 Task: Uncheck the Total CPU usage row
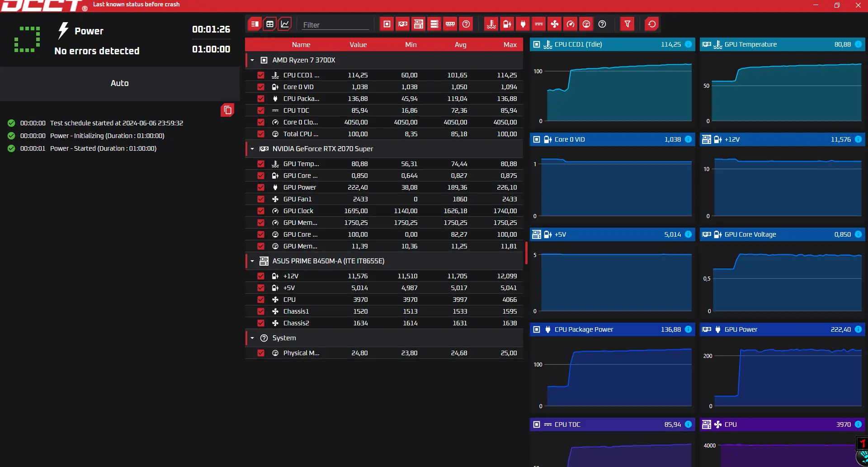(x=261, y=134)
